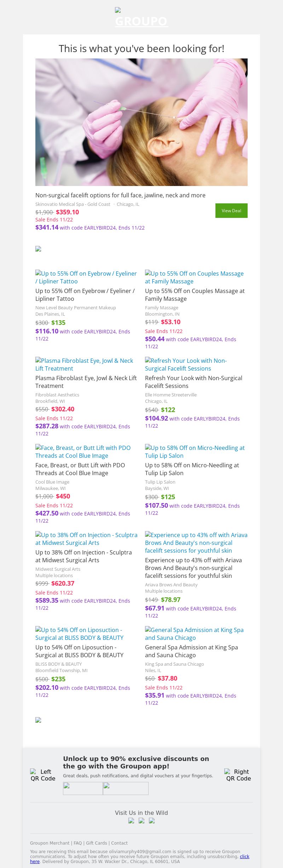Image resolution: width=283 pixels, height=868 pixels.
Task: Open the middle social media icon
Action: point(141,821)
